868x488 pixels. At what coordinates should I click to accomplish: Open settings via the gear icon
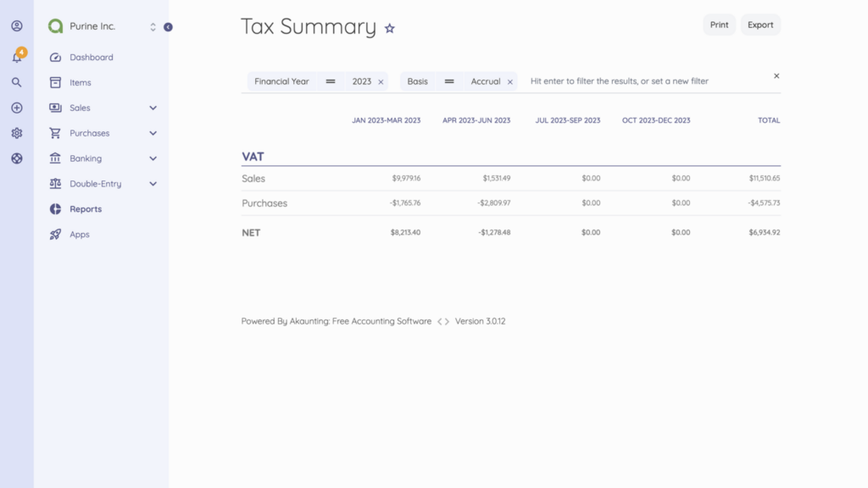(x=16, y=133)
